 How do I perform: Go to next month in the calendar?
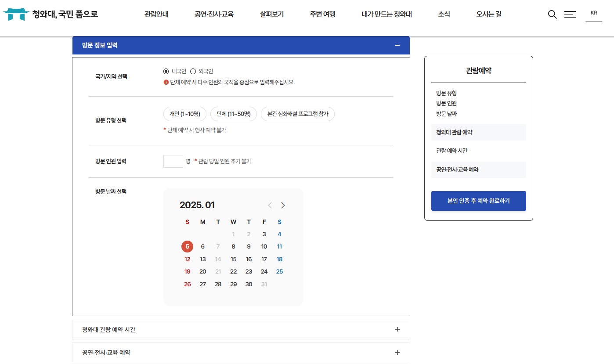283,205
